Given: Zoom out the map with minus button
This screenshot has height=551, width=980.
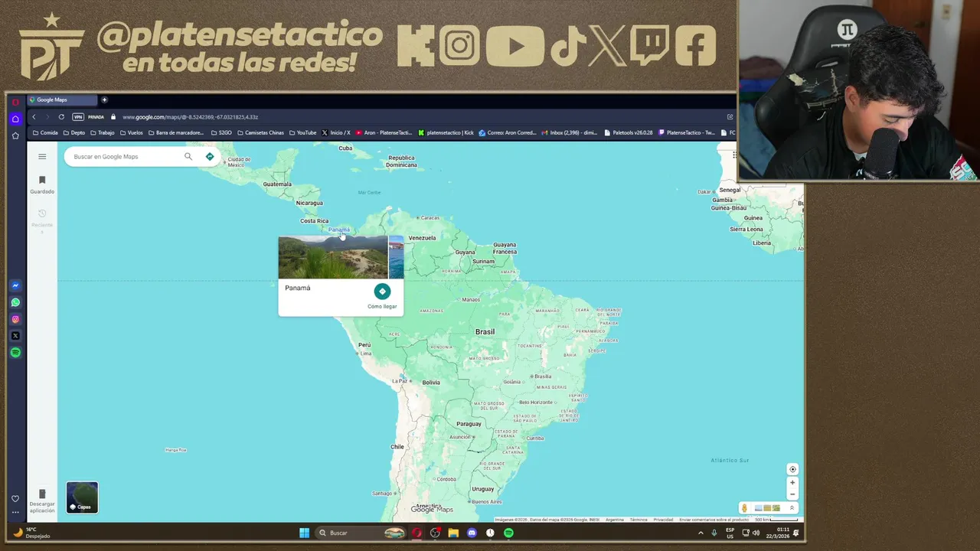Looking at the screenshot, I should (x=792, y=494).
